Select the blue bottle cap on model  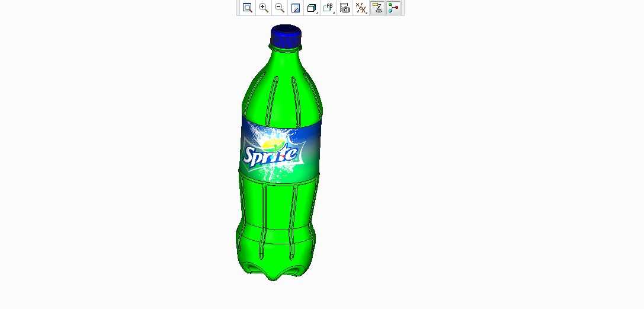point(286,37)
